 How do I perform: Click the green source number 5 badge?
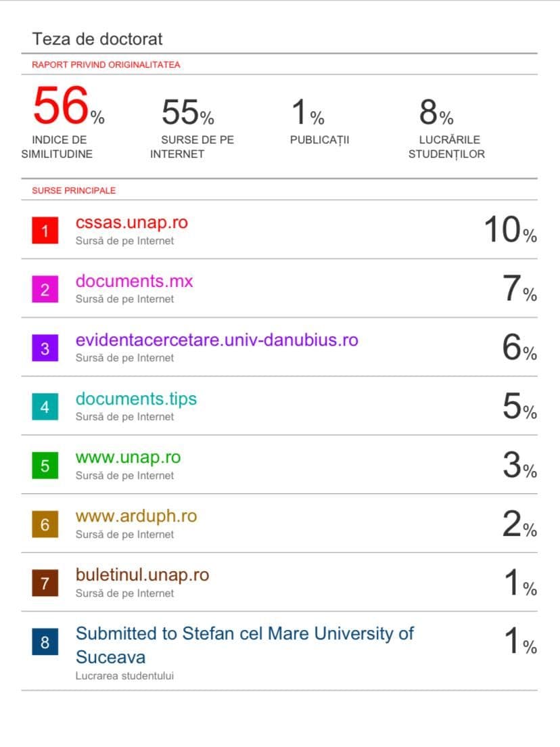pos(45,466)
